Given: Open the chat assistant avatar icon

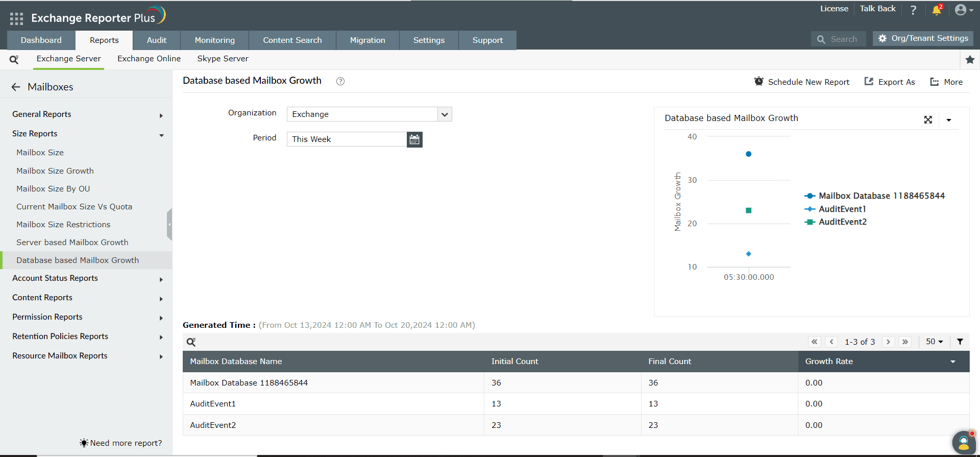Looking at the screenshot, I should pyautogui.click(x=964, y=442).
